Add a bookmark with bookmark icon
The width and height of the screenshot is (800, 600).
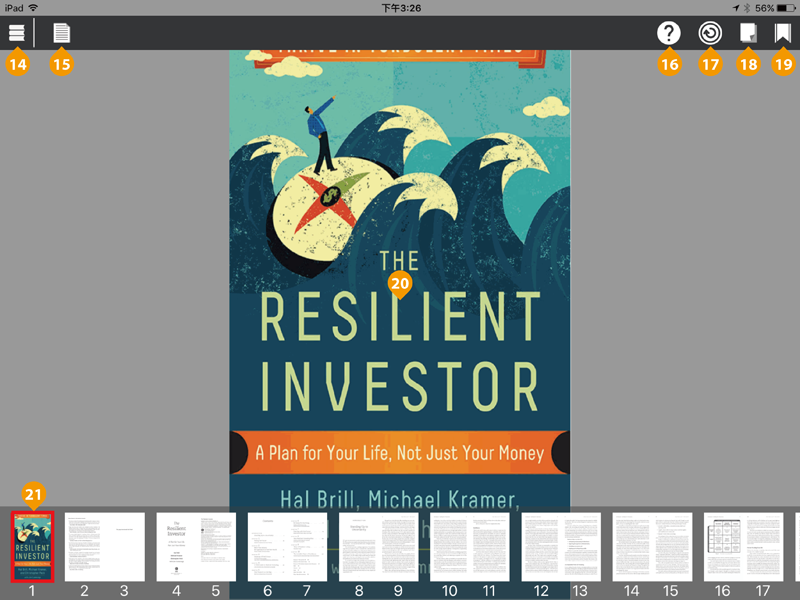pos(783,33)
